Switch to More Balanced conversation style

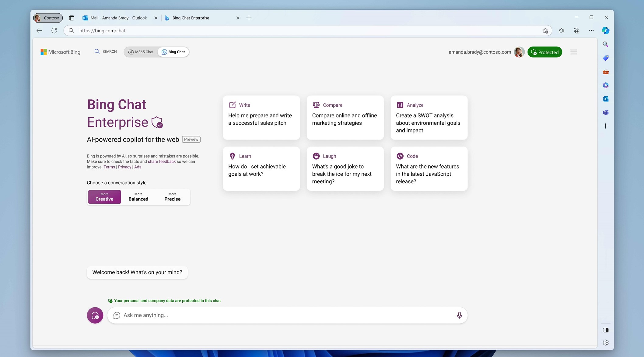click(138, 197)
